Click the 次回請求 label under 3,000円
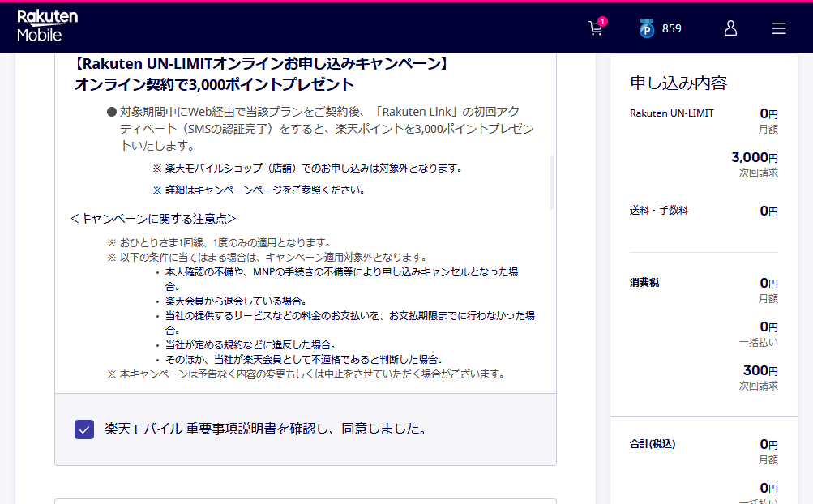813x504 pixels. click(x=759, y=173)
